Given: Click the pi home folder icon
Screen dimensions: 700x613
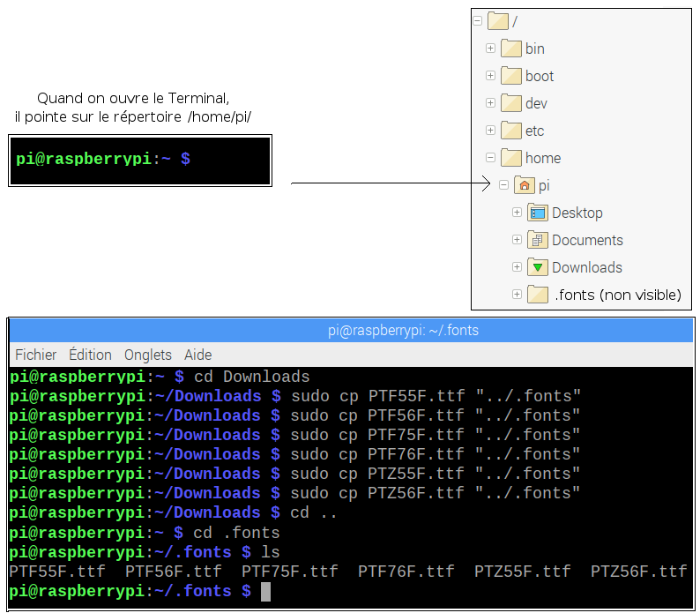Looking at the screenshot, I should 525,185.
